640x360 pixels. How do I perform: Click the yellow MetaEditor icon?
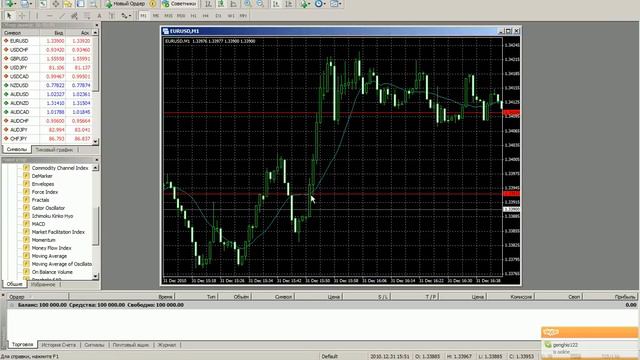(153, 4)
